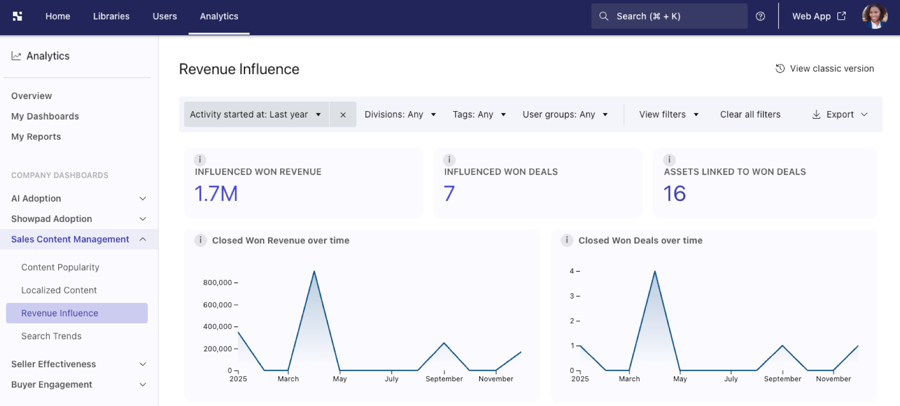Click the 4 axis label on deals chart
This screenshot has width=900, height=406.
(571, 270)
